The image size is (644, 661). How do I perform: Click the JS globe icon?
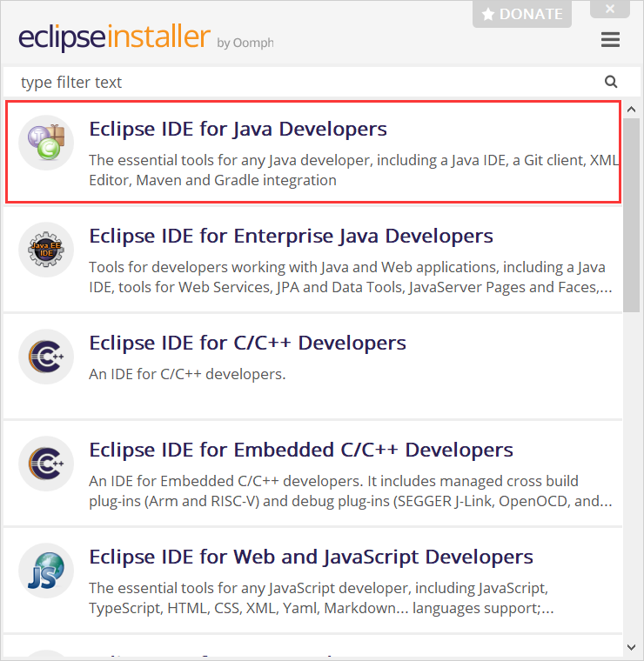coord(46,571)
